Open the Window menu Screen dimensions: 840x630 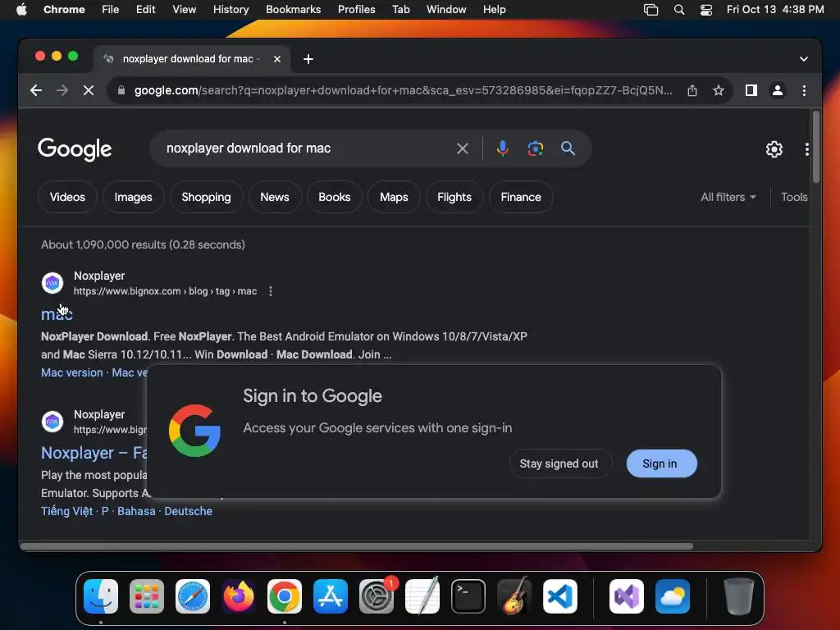pyautogui.click(x=446, y=10)
